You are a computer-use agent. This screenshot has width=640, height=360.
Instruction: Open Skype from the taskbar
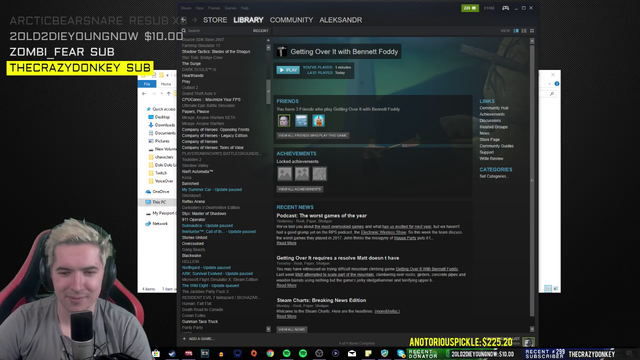(x=401, y=353)
